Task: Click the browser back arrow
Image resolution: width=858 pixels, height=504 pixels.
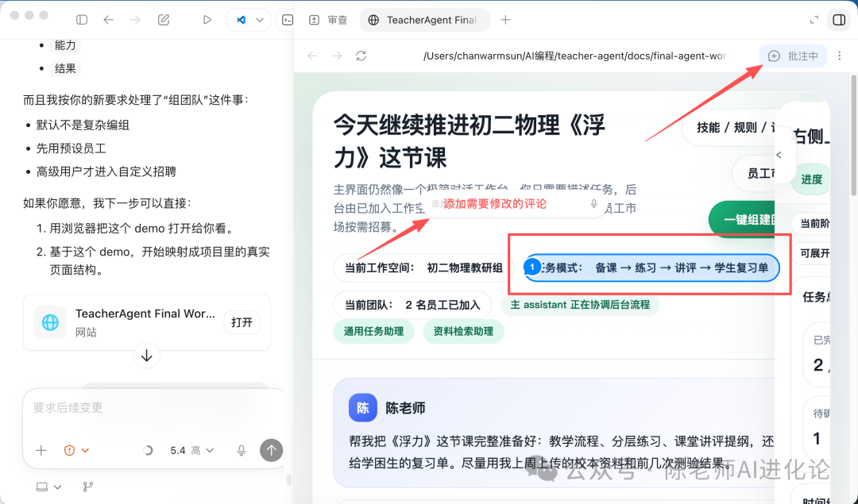Action: (312, 56)
